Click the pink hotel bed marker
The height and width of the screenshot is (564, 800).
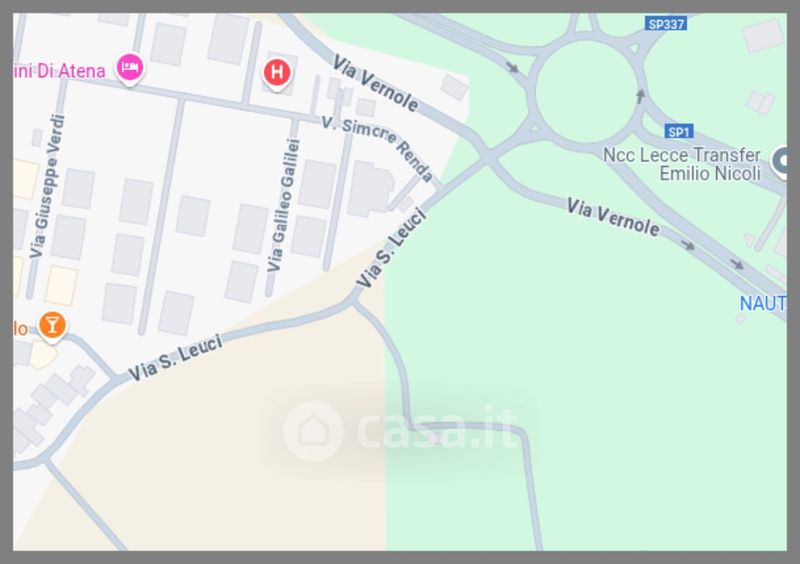tap(130, 68)
